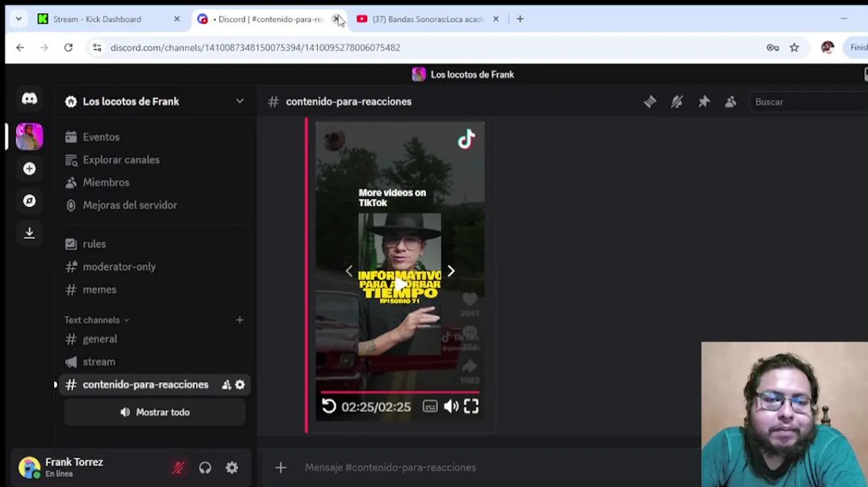This screenshot has width=868, height=487.
Task: Open the memes channel
Action: [x=154, y=289]
